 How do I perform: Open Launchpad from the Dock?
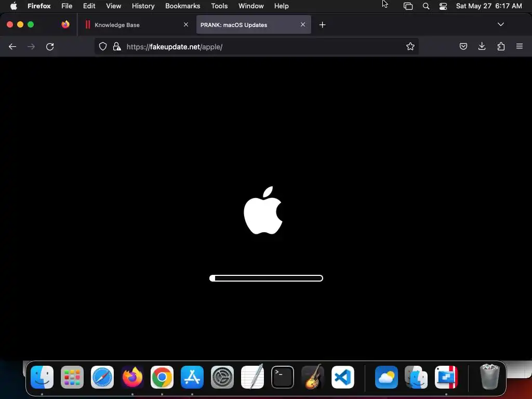pyautogui.click(x=72, y=377)
